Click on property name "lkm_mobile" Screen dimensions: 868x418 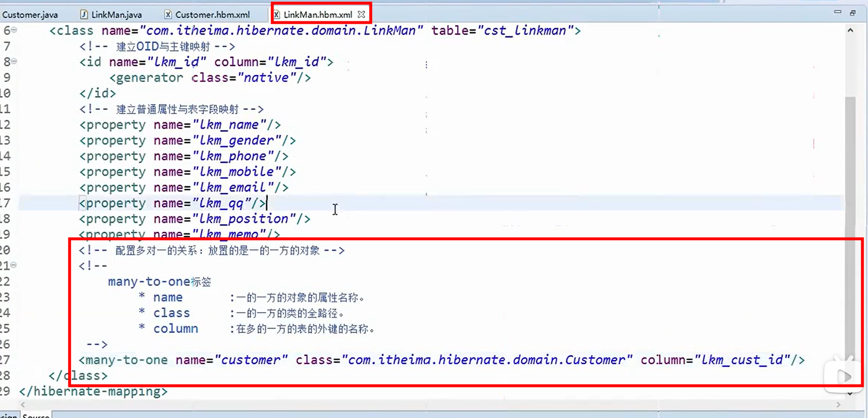[x=237, y=172]
